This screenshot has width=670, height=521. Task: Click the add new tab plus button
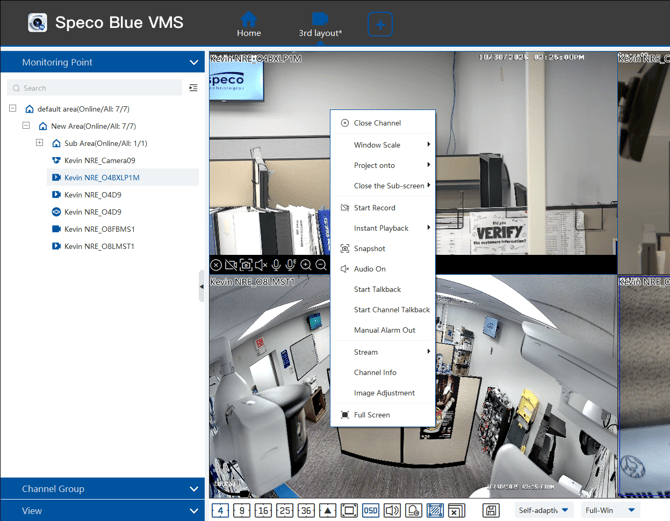pyautogui.click(x=380, y=24)
